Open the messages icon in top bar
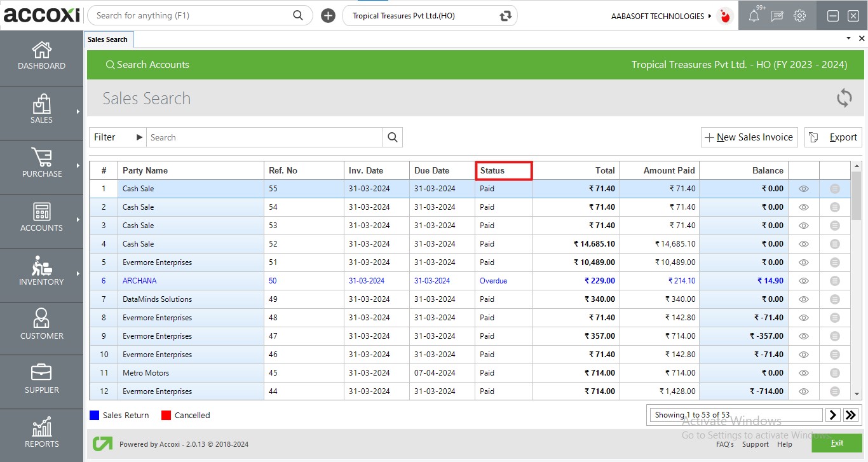This screenshot has height=462, width=868. 776,16
